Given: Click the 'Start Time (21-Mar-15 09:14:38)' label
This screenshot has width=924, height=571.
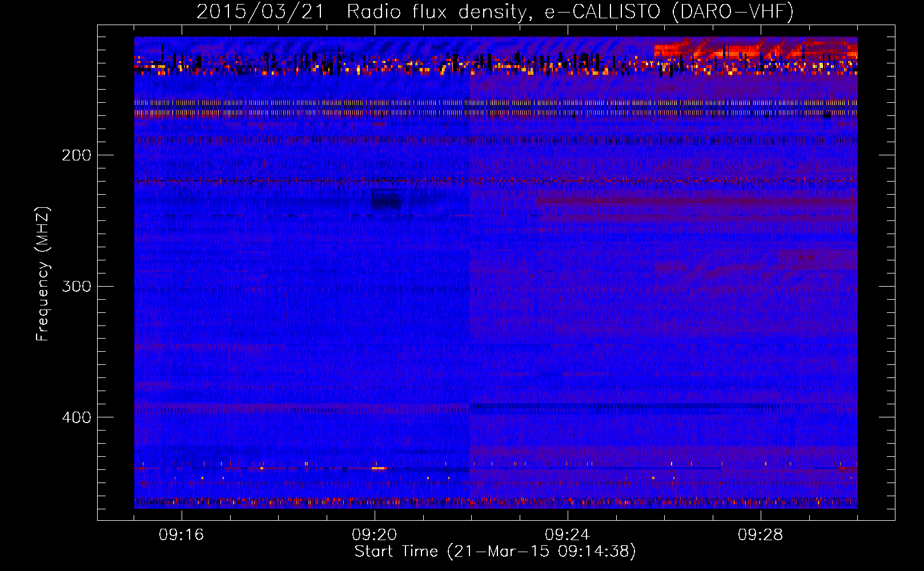Looking at the screenshot, I should (x=495, y=552).
